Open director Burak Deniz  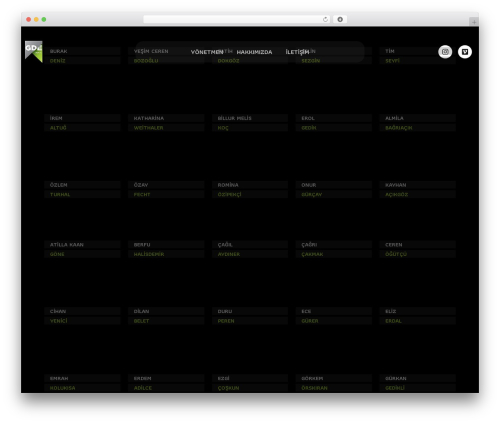click(x=82, y=56)
